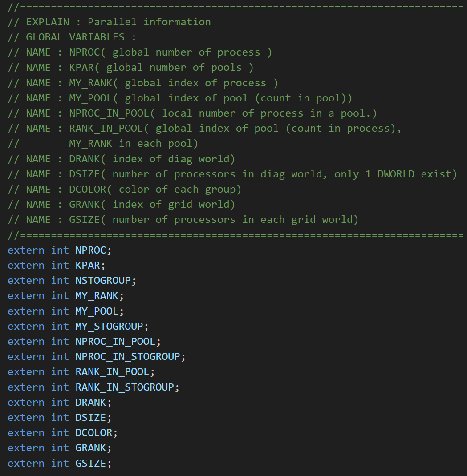Screen dimensions: 467x476
Task: Click the GSIZE extern variable
Action: 91,463
